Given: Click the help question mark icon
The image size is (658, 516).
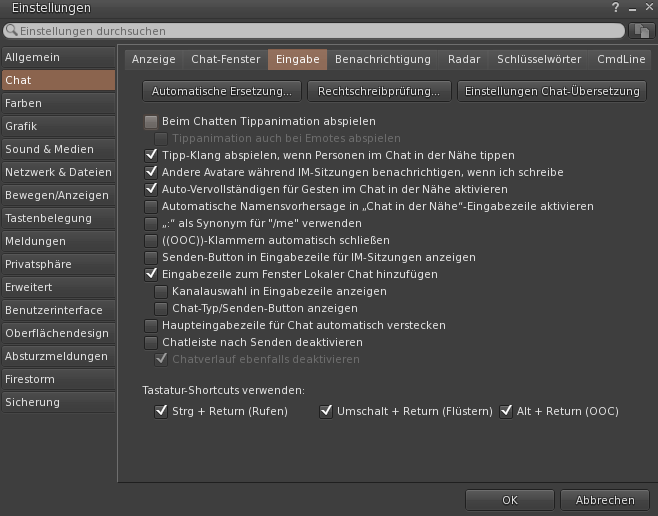Looking at the screenshot, I should (615, 8).
